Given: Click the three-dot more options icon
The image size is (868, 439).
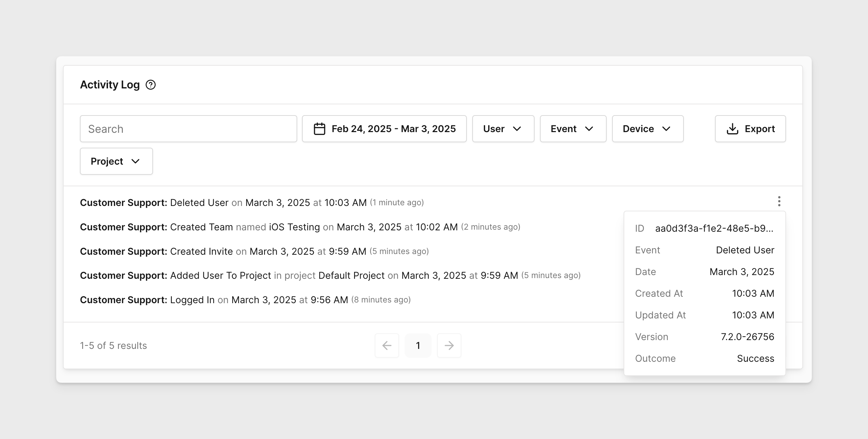Looking at the screenshot, I should pos(779,202).
